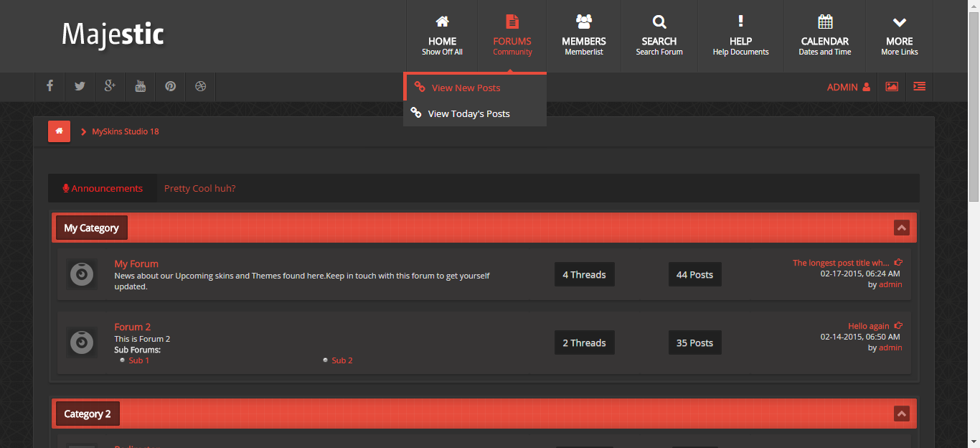Open the Sub 1 subforum
This screenshot has width=980, height=448.
point(139,360)
